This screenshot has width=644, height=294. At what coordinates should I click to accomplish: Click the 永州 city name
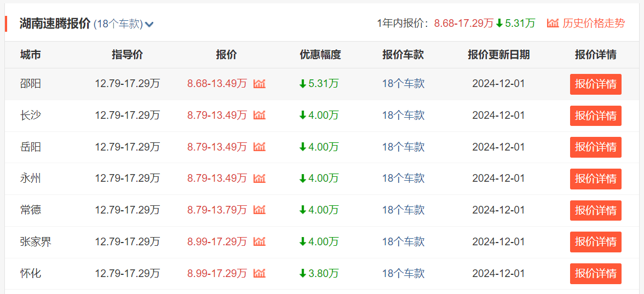coord(31,178)
